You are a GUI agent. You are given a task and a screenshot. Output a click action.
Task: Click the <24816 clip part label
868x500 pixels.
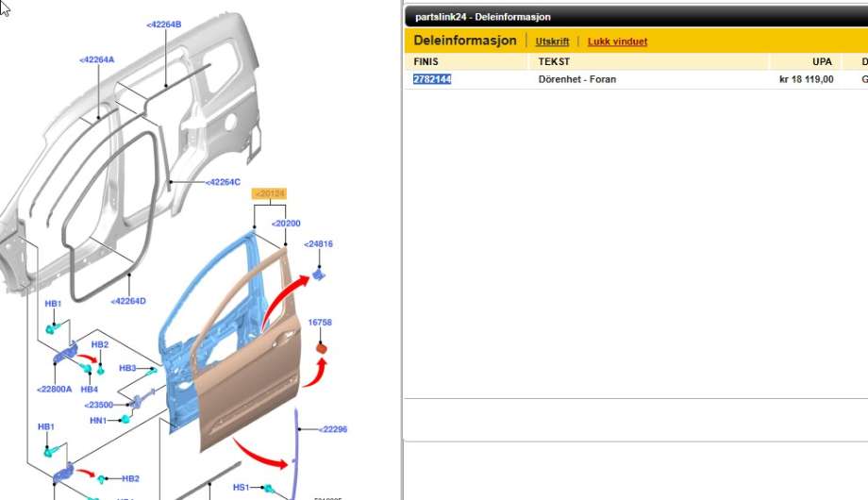pos(318,244)
